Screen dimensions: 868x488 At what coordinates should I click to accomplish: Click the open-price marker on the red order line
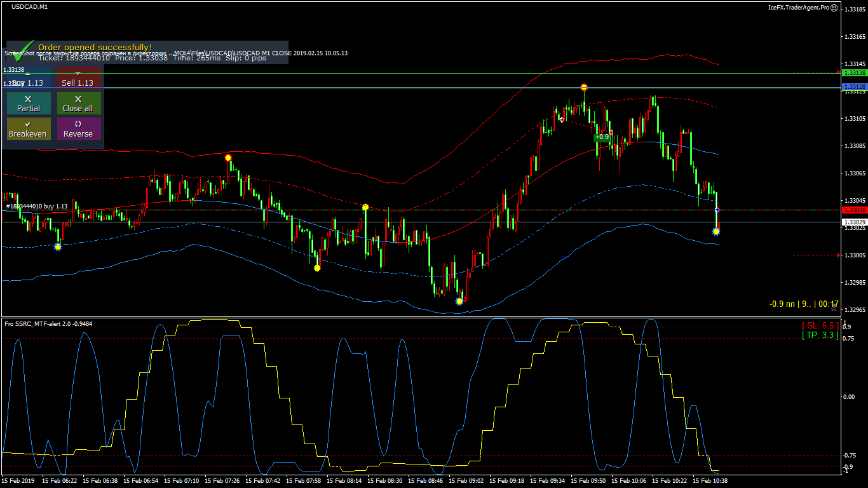[x=717, y=210]
